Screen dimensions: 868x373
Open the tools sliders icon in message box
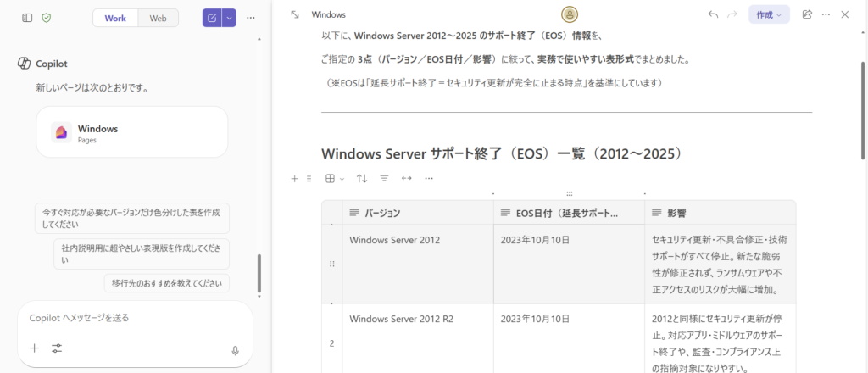(57, 348)
